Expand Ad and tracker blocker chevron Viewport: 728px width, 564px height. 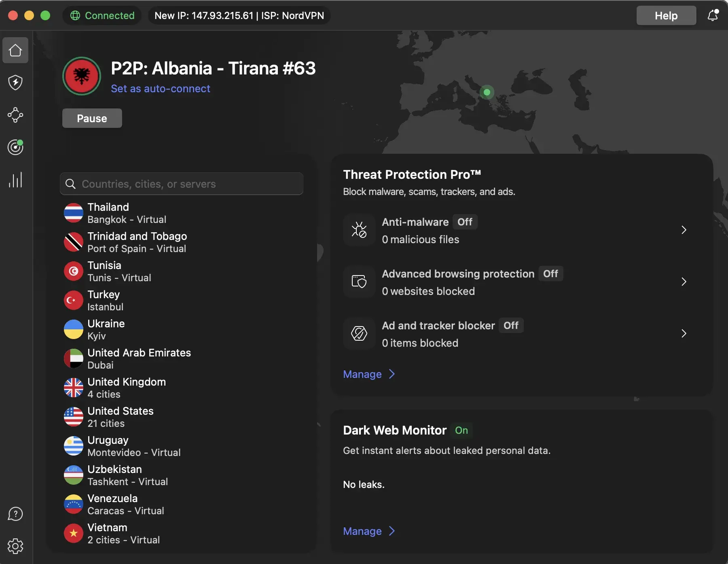(x=684, y=333)
